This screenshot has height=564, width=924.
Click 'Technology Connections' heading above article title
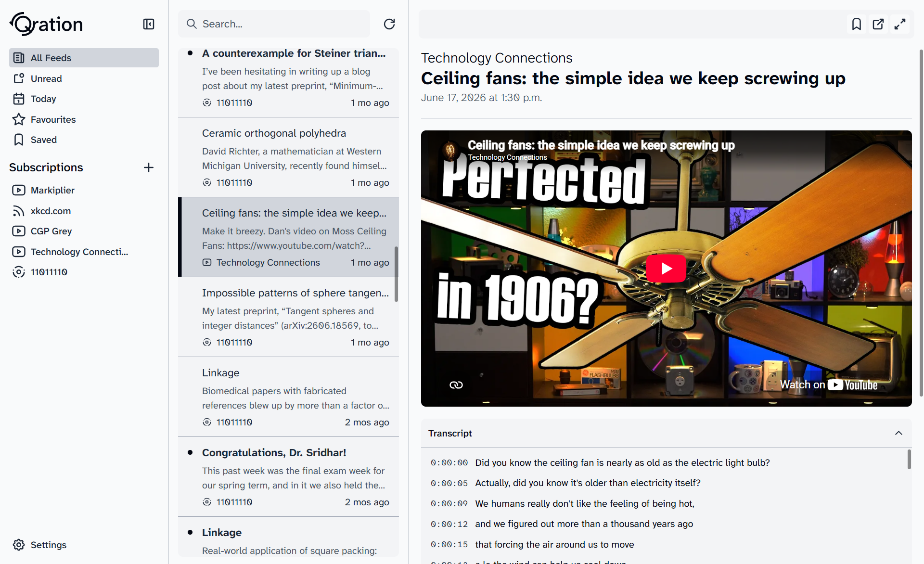click(x=497, y=58)
